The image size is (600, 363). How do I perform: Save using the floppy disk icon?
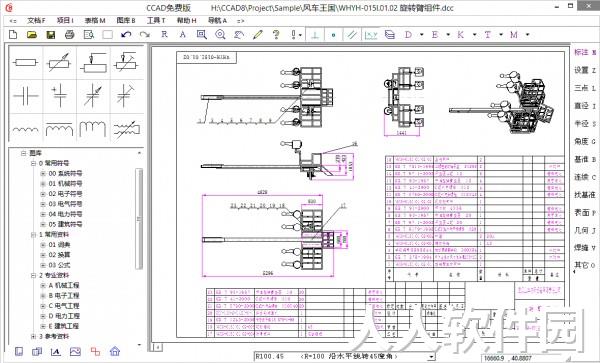51,35
